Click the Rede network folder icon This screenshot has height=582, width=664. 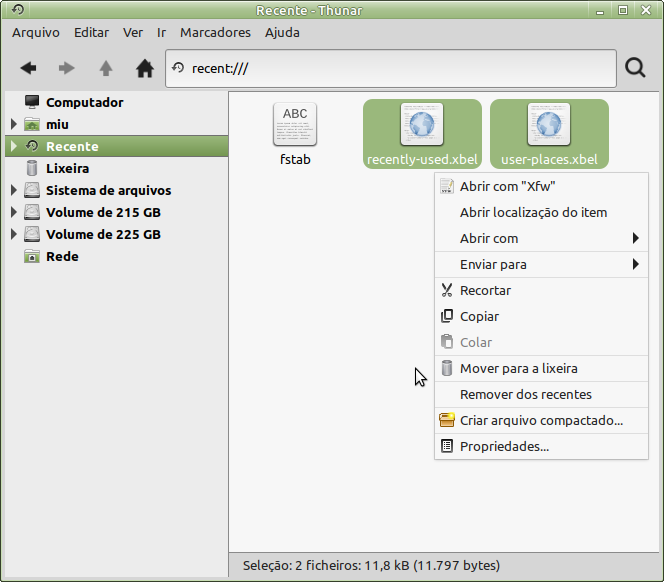pos(32,256)
